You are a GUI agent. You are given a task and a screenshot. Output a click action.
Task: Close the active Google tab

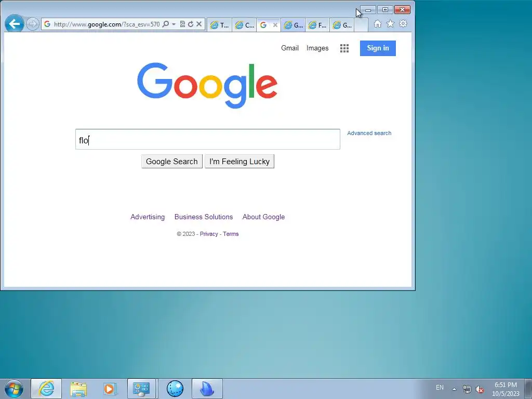(275, 25)
